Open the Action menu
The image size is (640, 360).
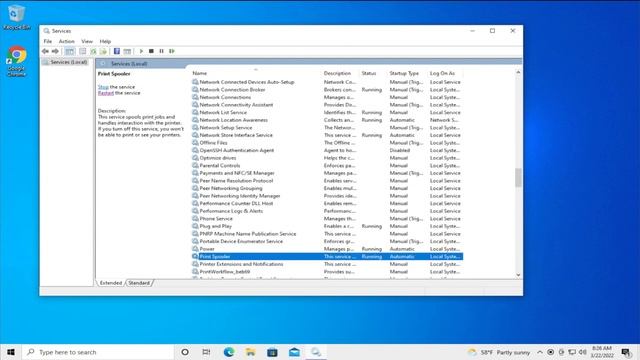pyautogui.click(x=67, y=41)
